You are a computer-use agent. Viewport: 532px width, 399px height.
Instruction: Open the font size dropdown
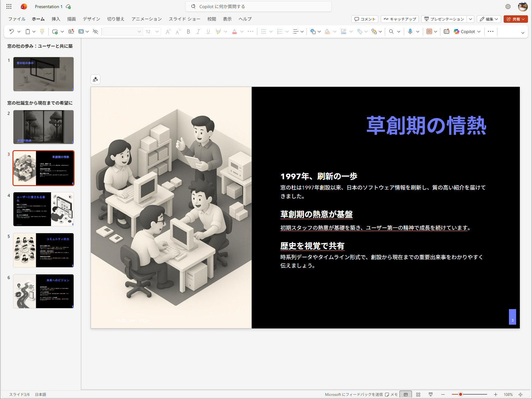click(157, 31)
